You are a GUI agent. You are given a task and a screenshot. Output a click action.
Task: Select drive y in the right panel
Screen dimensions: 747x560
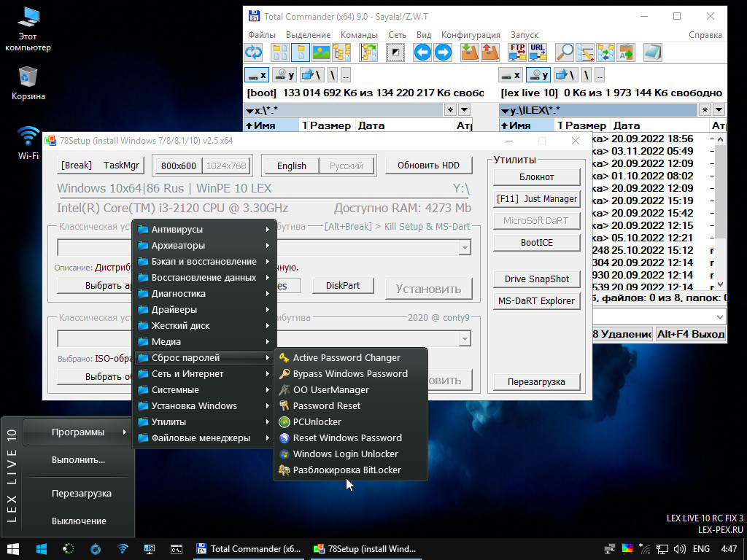(x=538, y=75)
